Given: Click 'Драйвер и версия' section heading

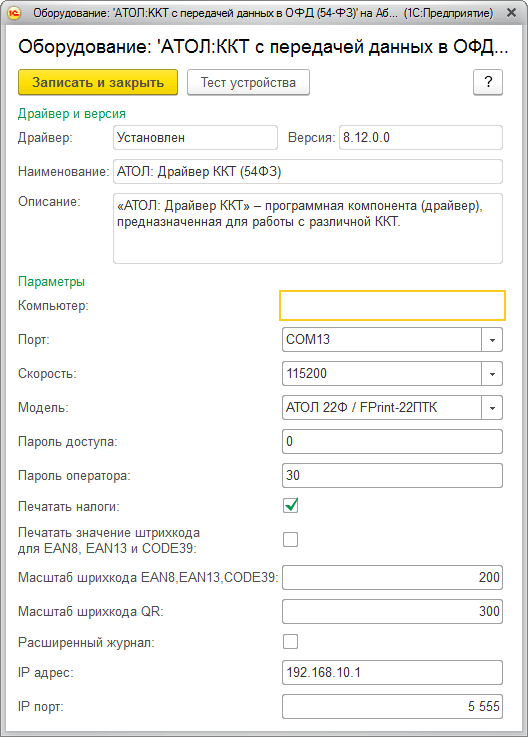Looking at the screenshot, I should point(72,114).
